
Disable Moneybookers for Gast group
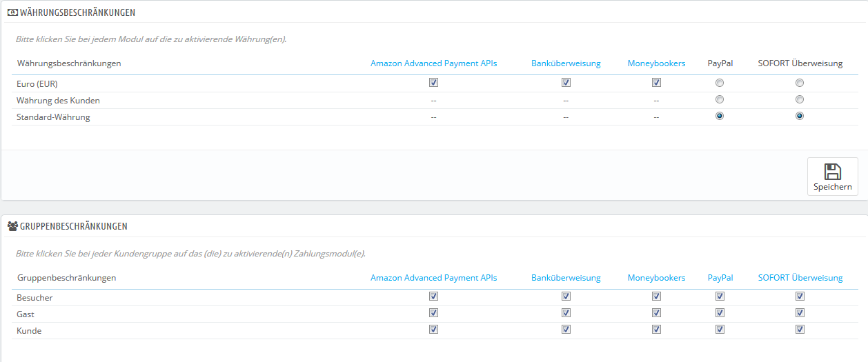(656, 313)
